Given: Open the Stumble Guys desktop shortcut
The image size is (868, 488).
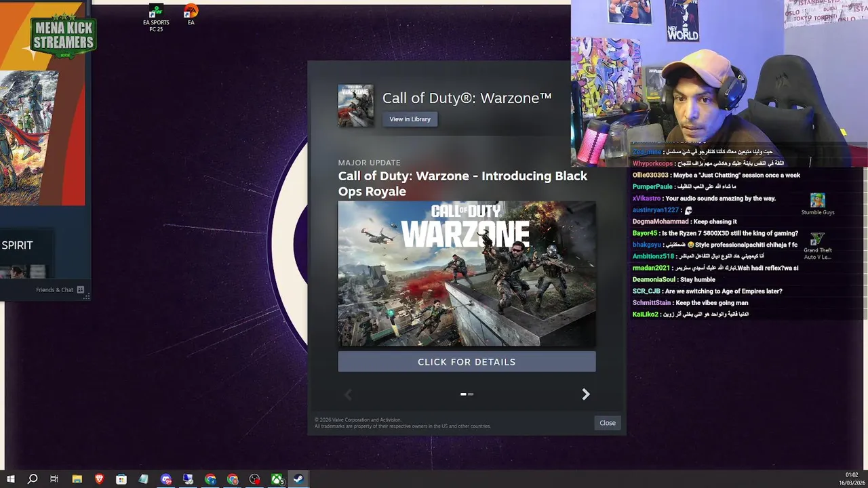Looking at the screenshot, I should click(x=818, y=204).
